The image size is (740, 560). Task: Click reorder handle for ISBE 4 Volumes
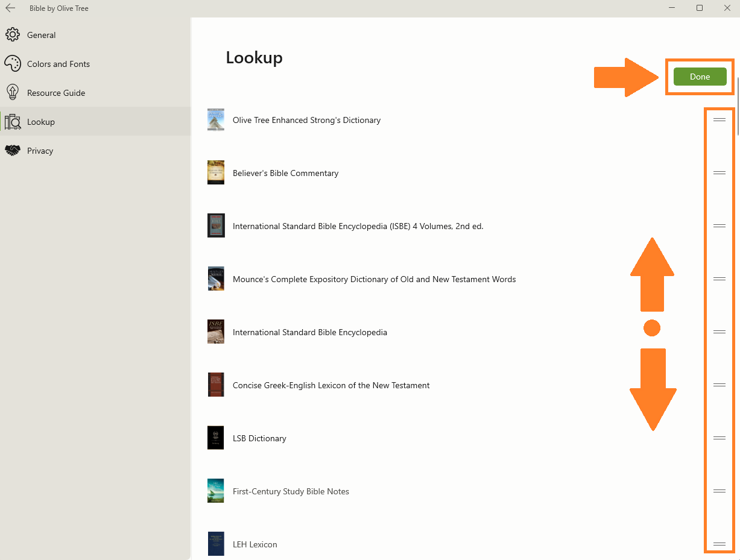pos(719,226)
